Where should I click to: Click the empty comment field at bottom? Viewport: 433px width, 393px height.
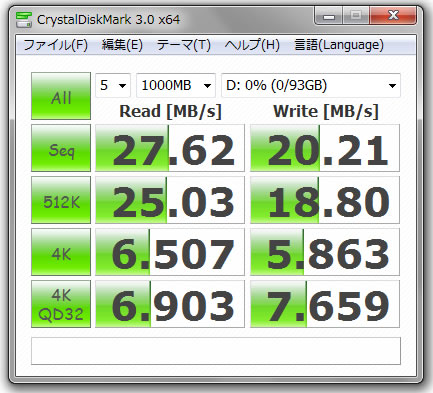216,351
